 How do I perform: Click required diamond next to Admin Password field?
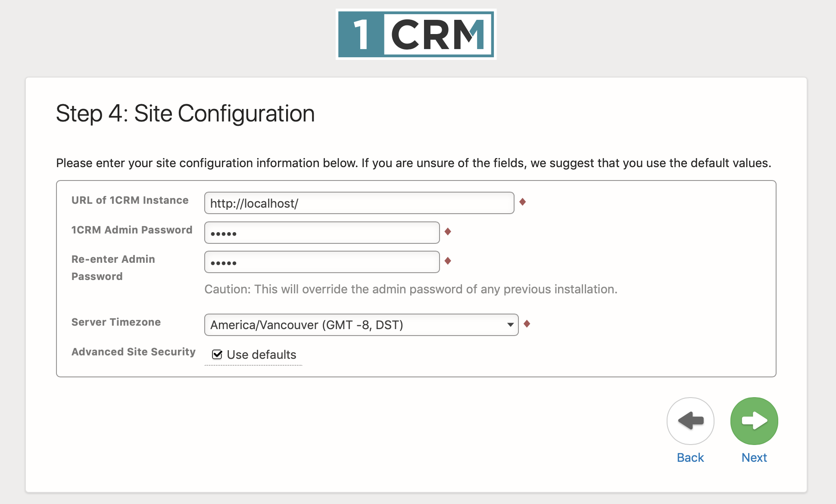448,231
